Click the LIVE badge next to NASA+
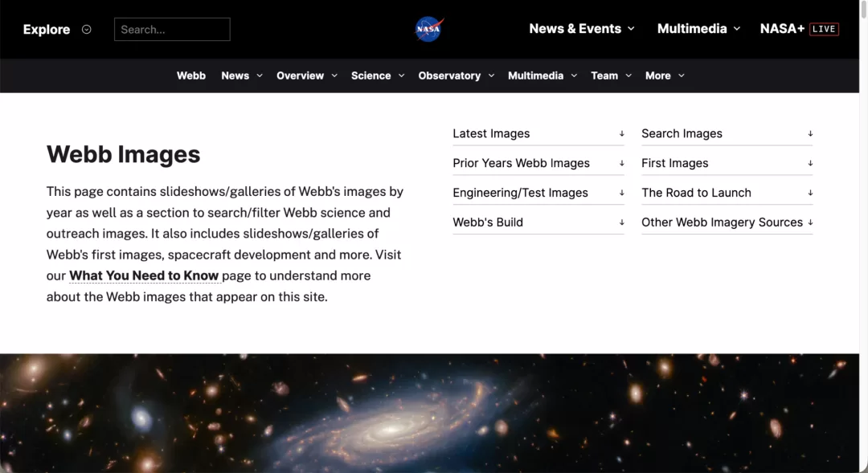The width and height of the screenshot is (868, 473). (824, 30)
